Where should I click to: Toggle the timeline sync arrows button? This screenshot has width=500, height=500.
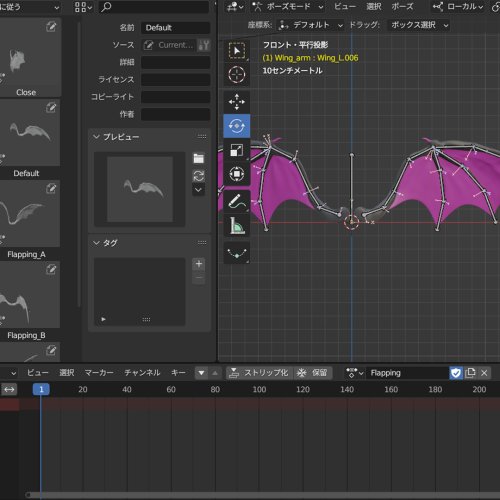point(9,389)
